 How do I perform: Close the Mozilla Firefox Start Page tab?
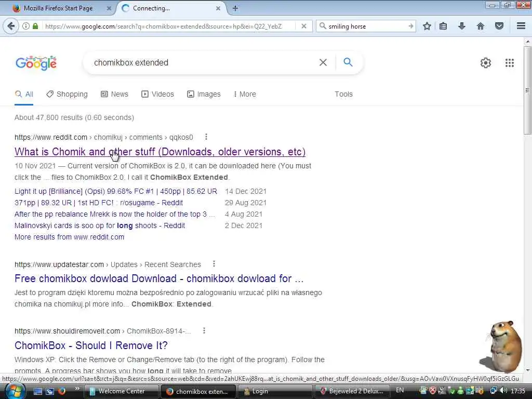(109, 8)
